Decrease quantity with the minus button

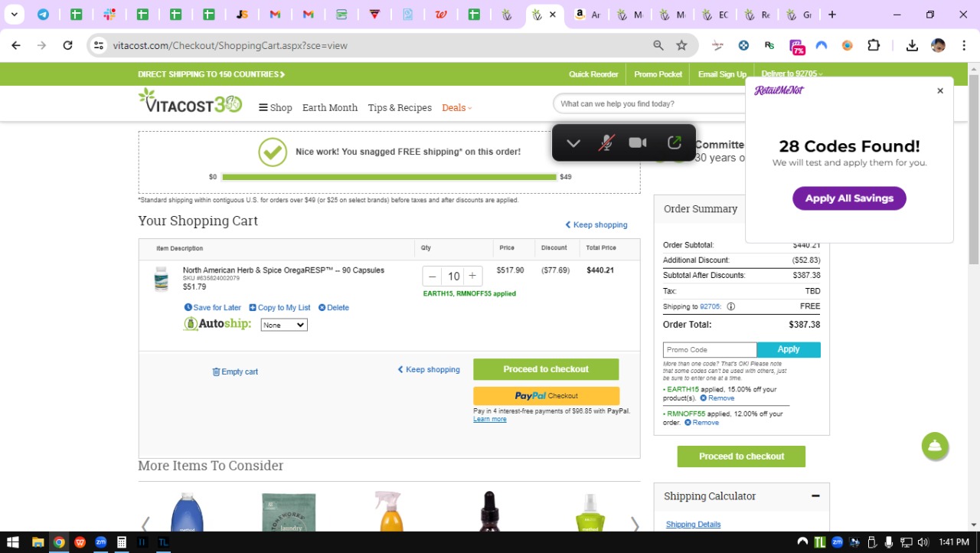[433, 276]
